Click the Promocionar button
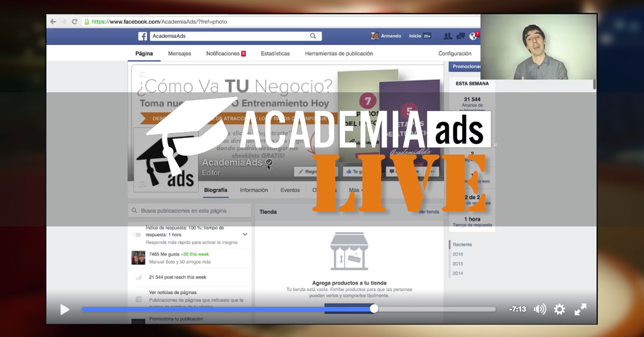Screen dimensions: 644x337 click(465, 67)
